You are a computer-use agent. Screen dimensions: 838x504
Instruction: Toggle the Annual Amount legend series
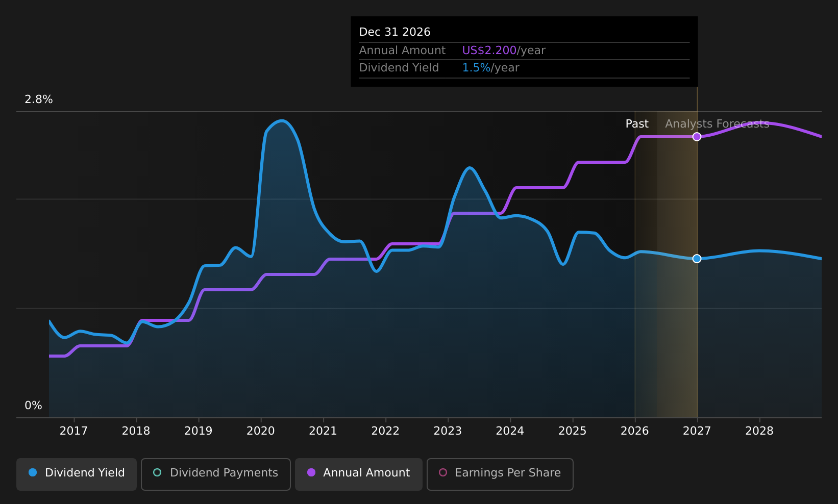(x=358, y=474)
